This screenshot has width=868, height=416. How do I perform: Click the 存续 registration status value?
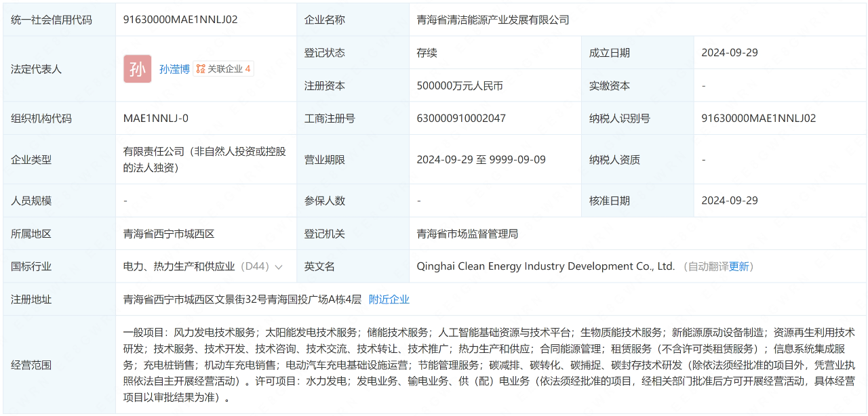pos(427,53)
